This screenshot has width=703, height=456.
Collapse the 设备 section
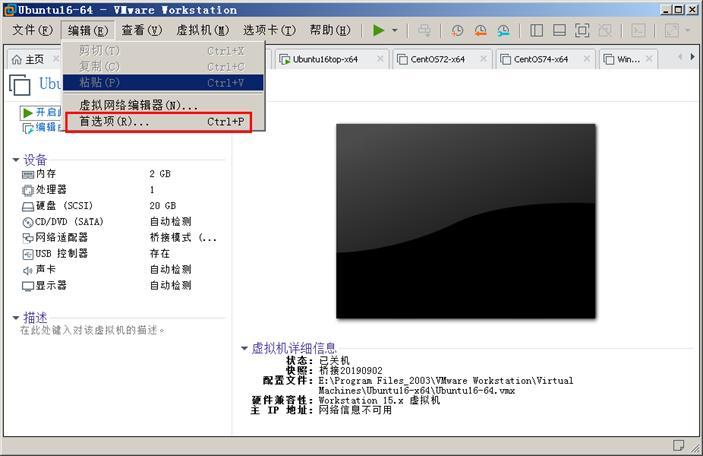point(16,160)
